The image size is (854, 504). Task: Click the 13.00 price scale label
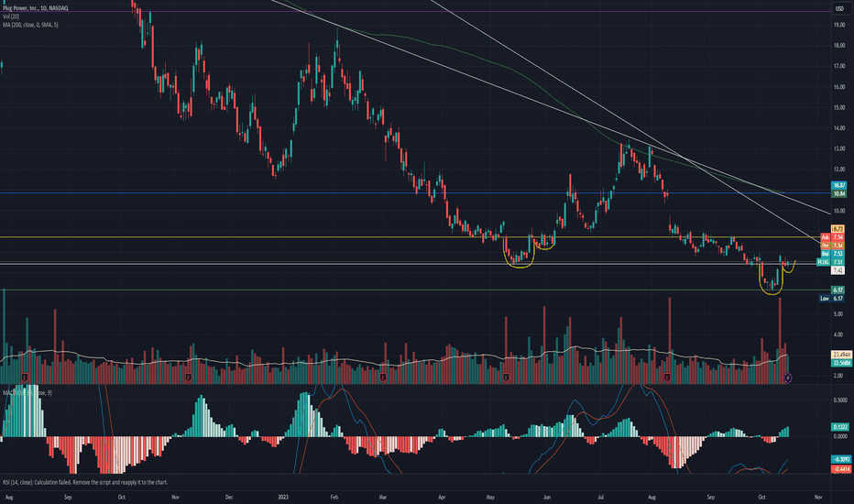point(838,148)
